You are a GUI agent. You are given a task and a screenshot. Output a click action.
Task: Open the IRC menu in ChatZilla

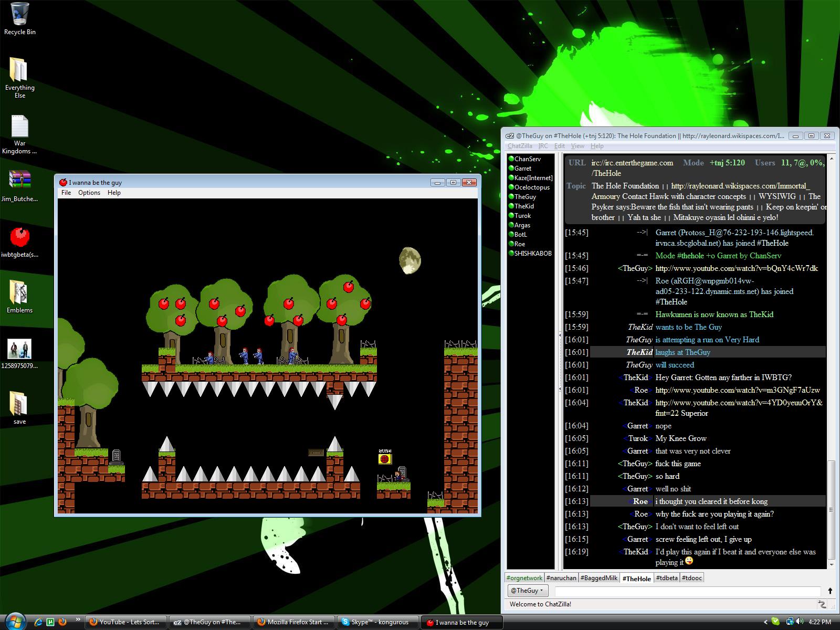pyautogui.click(x=543, y=146)
